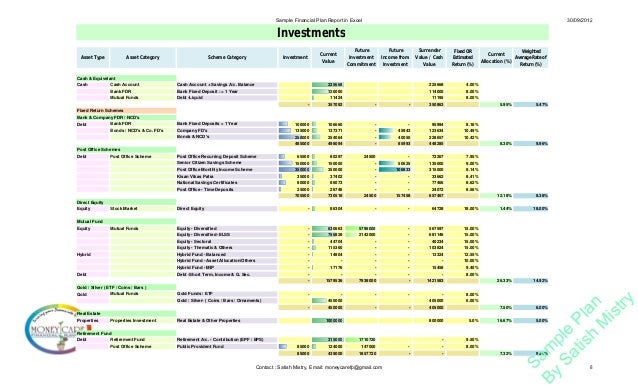Select the Scheme Category column header

[227, 57]
